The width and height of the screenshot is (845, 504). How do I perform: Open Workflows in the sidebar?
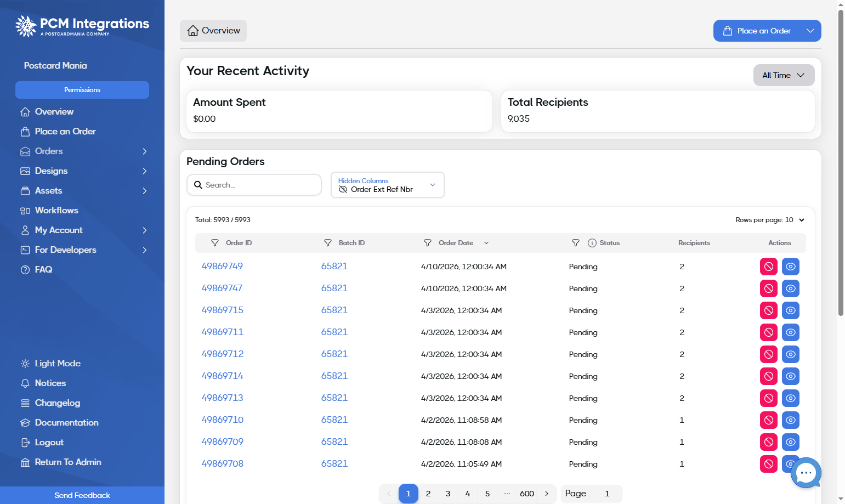pyautogui.click(x=49, y=211)
